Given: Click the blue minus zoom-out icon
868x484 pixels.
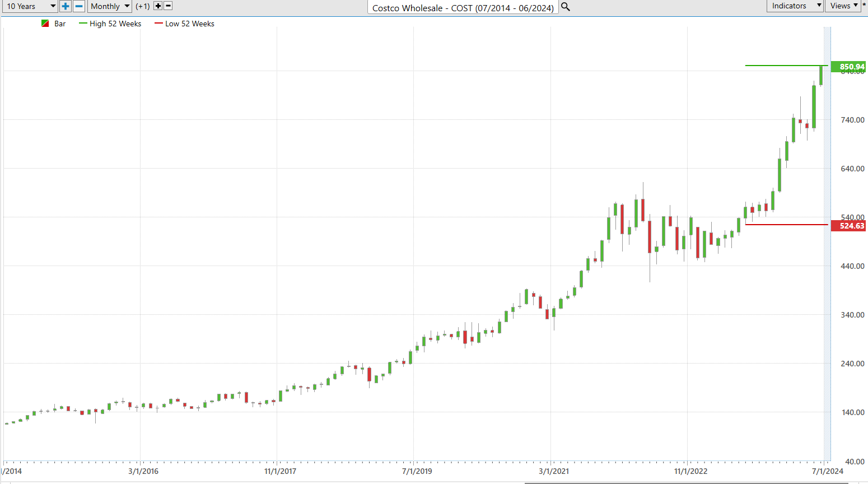Looking at the screenshot, I should click(x=79, y=6).
